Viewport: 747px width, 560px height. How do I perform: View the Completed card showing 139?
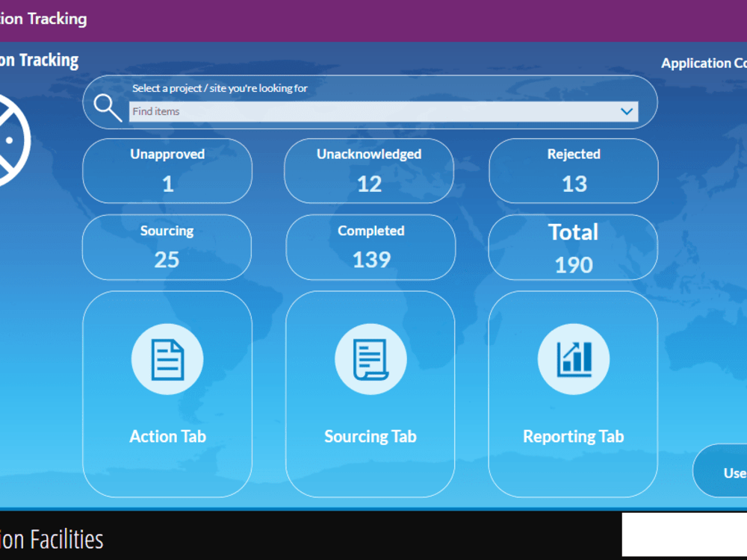(x=370, y=247)
